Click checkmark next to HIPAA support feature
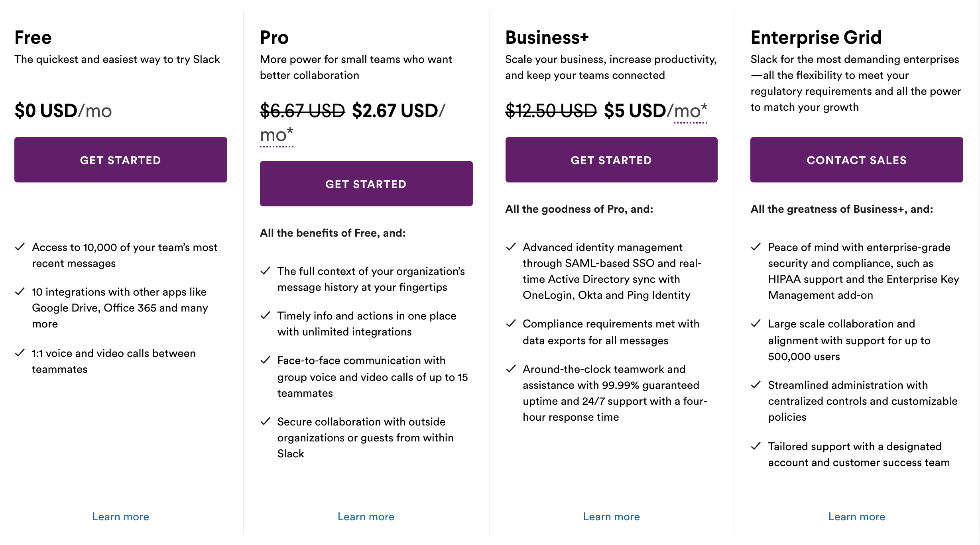This screenshot has width=980, height=545. (756, 247)
